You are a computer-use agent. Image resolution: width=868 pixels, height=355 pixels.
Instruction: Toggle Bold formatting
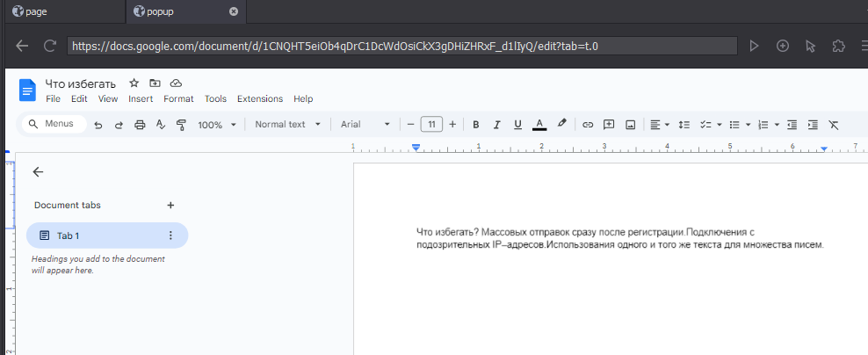coord(475,125)
